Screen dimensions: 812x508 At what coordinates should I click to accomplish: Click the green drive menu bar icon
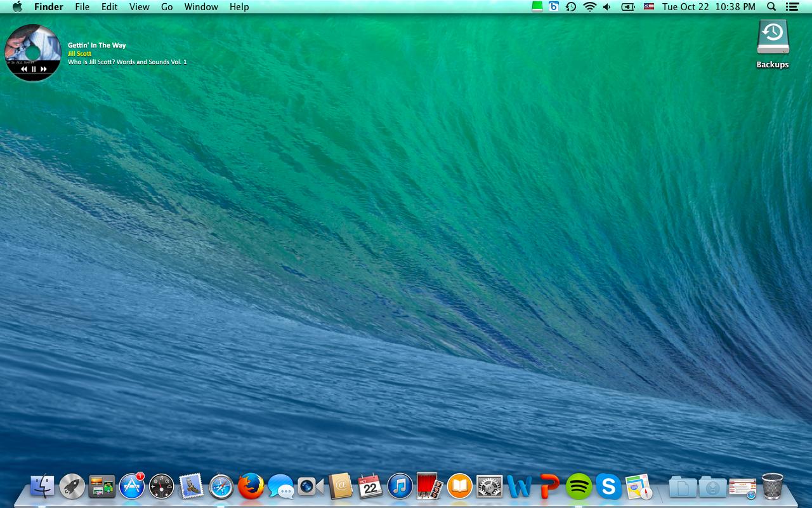tap(537, 7)
